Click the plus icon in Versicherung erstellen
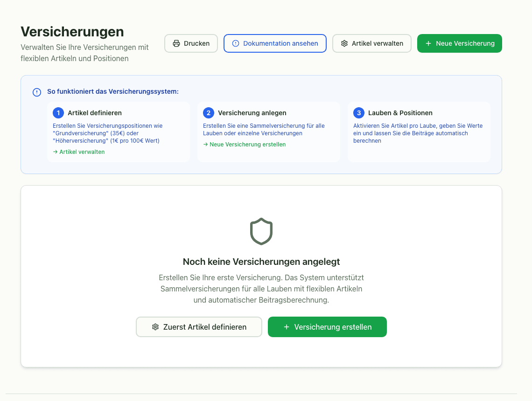532x401 pixels. (287, 327)
